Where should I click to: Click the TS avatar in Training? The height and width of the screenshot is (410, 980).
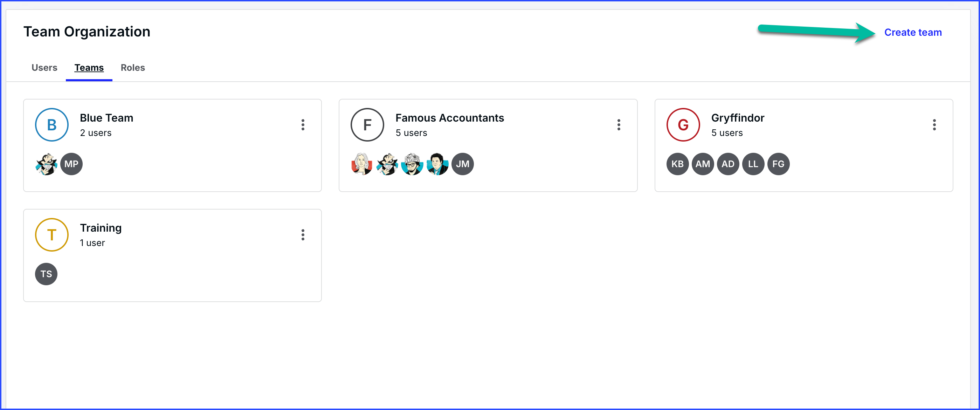click(x=46, y=274)
